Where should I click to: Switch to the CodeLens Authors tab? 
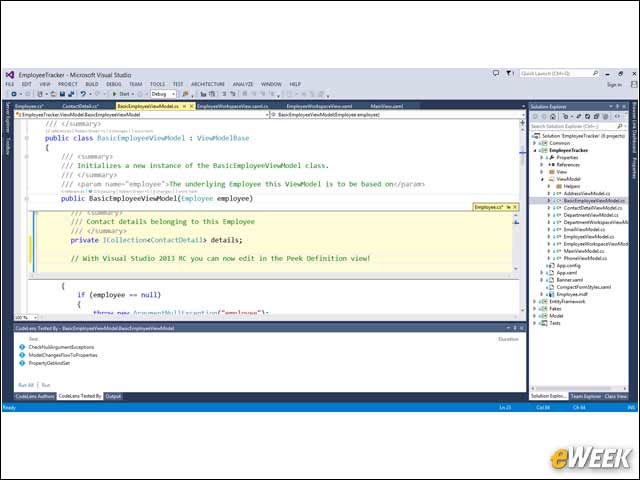pos(35,396)
